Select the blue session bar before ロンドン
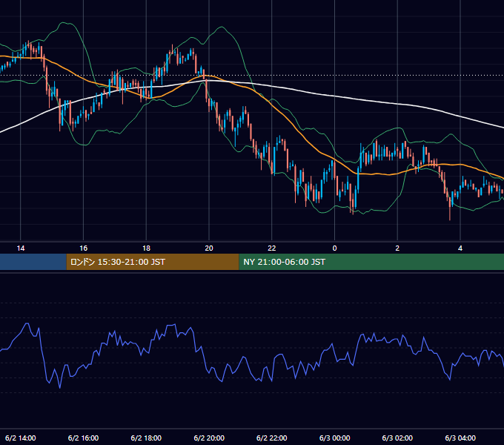Screen dimensions: 504x445 click(x=33, y=262)
